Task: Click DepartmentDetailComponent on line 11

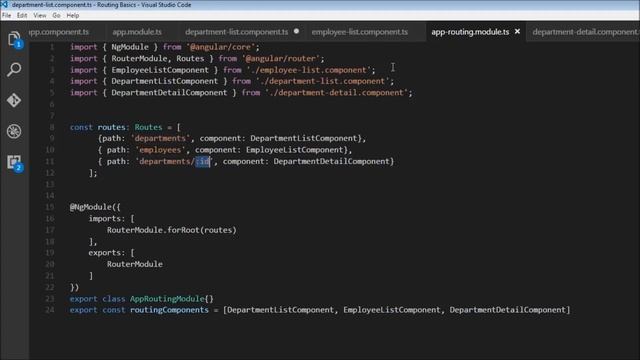Action: 331,161
